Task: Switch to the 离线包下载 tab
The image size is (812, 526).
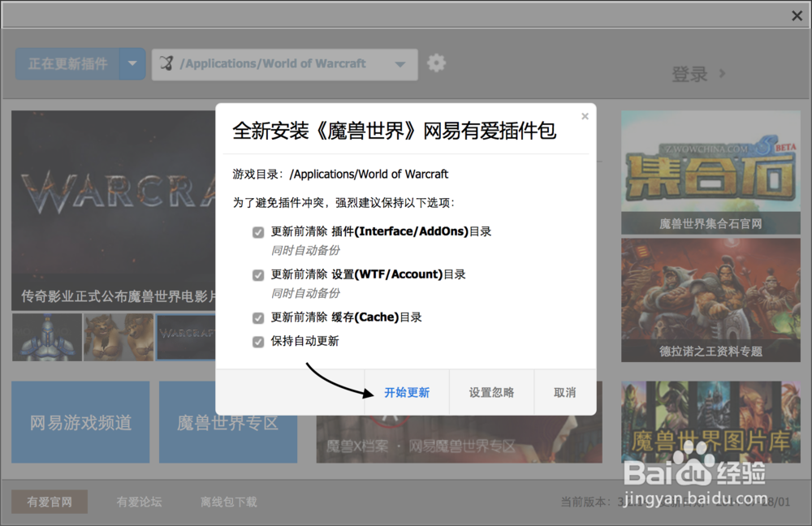Action: (228, 502)
